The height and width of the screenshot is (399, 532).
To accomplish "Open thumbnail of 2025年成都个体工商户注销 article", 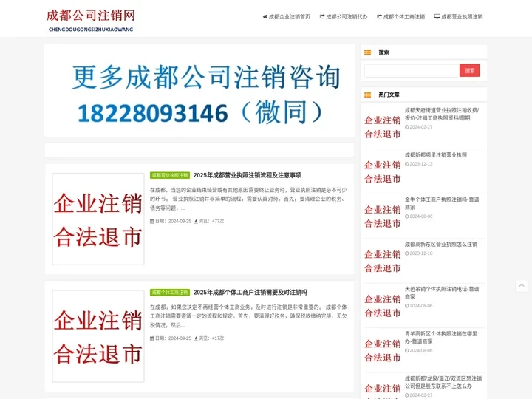I will coord(98,336).
